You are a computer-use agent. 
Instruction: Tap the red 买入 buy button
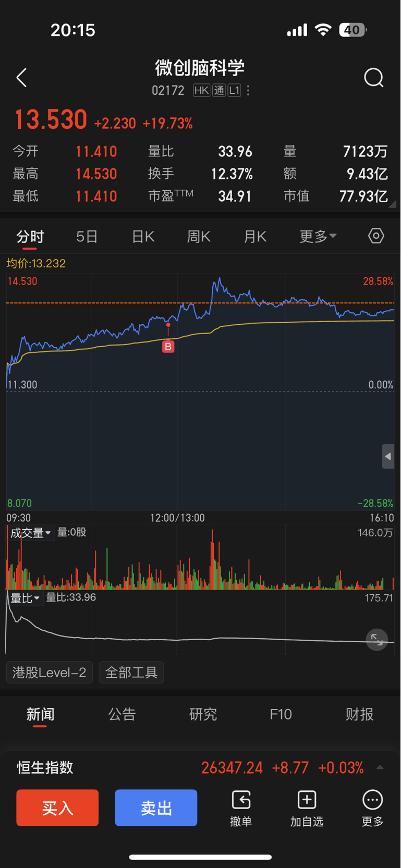pyautogui.click(x=57, y=808)
